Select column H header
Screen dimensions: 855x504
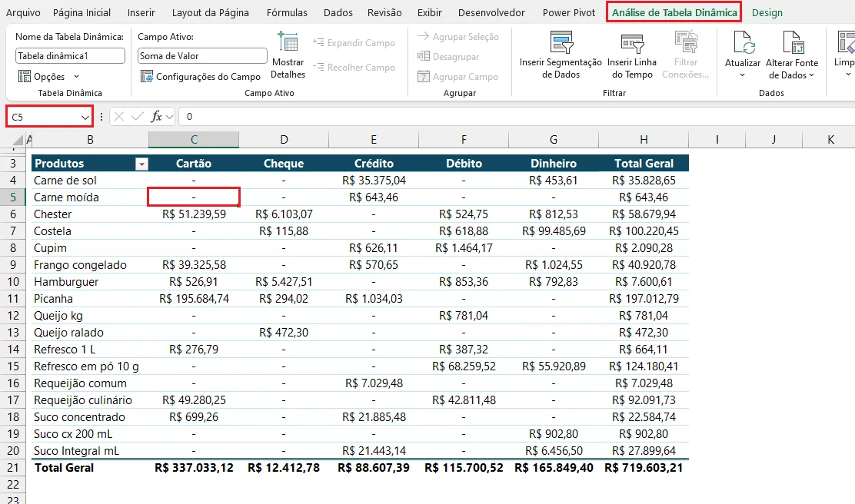tap(644, 140)
